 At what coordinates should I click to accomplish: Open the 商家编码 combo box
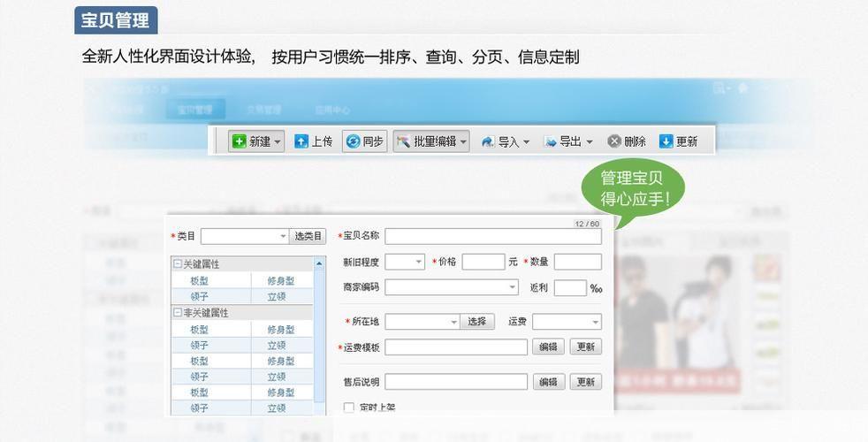452,287
